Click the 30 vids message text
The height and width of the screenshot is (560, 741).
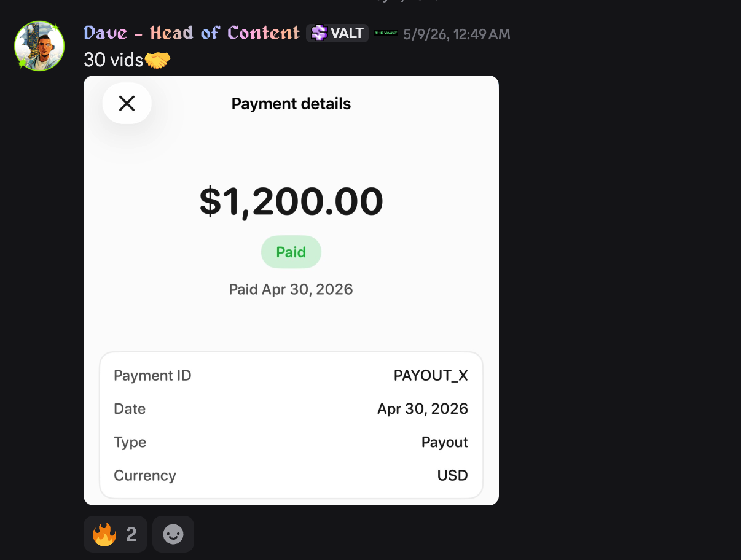tap(113, 61)
